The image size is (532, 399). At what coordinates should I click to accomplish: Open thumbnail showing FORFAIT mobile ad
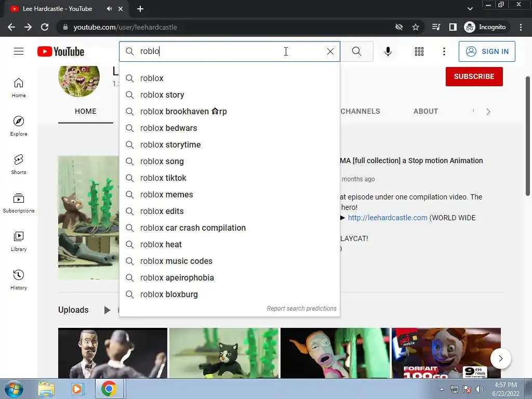click(x=446, y=353)
